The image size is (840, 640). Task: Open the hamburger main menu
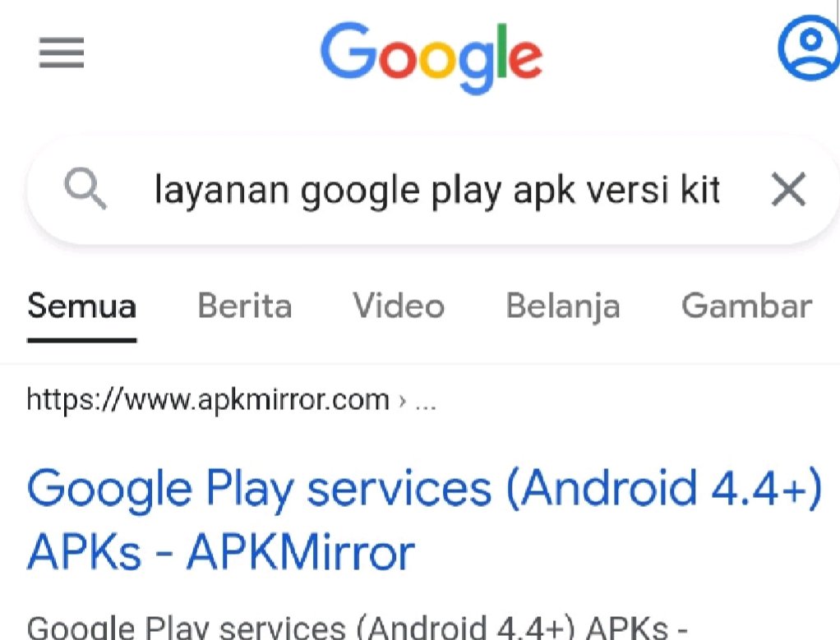pyautogui.click(x=62, y=53)
